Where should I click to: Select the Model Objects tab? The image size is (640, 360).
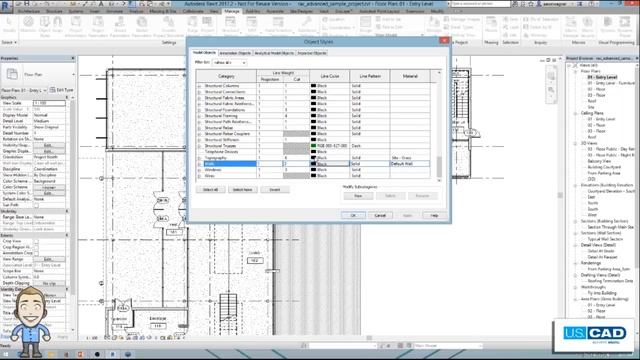(x=204, y=53)
